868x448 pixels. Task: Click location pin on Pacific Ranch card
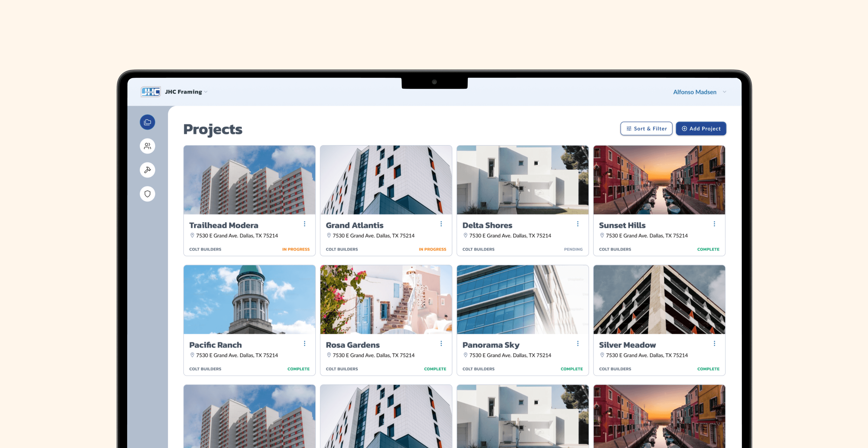pos(192,355)
